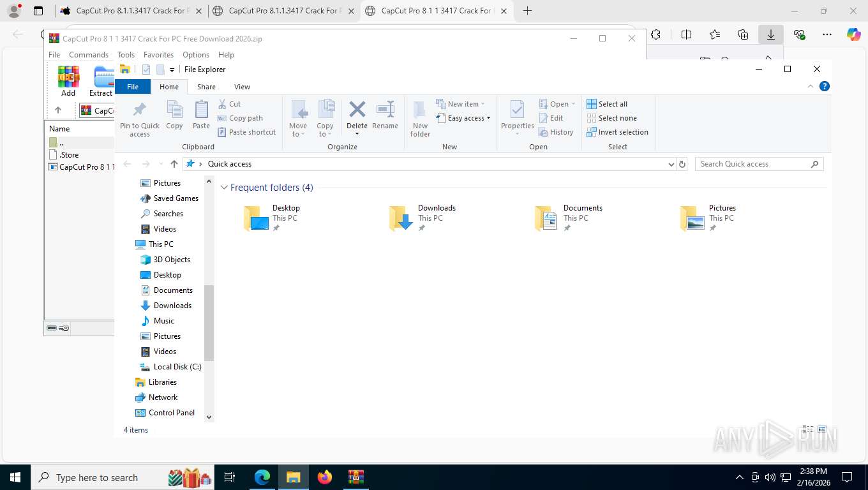Click Cut in Clipboard group
Viewport: 868px width, 490px height.
pyautogui.click(x=229, y=104)
